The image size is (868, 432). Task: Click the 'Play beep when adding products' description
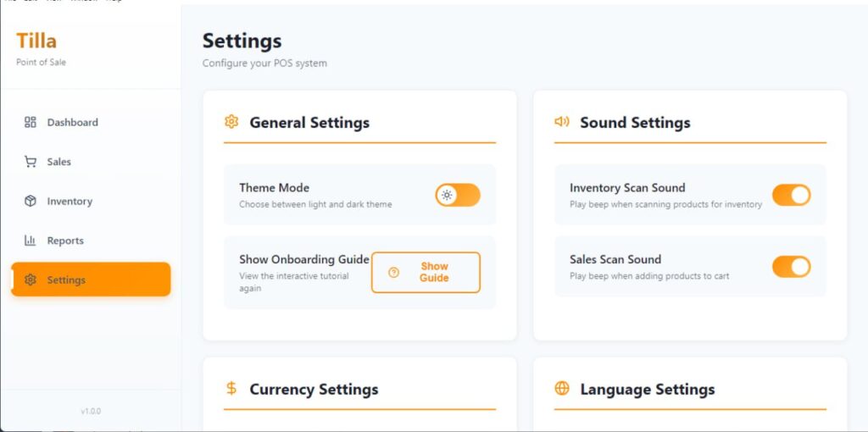coord(649,276)
